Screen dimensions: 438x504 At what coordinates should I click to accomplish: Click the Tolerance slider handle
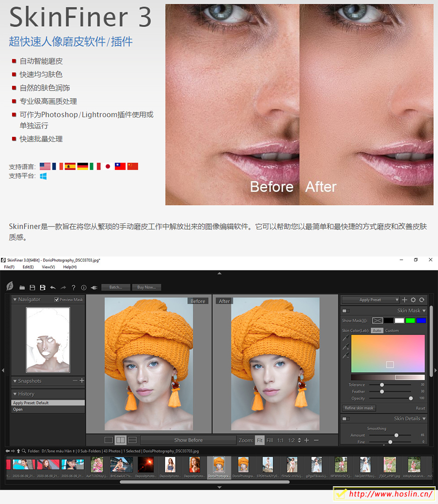point(382,385)
